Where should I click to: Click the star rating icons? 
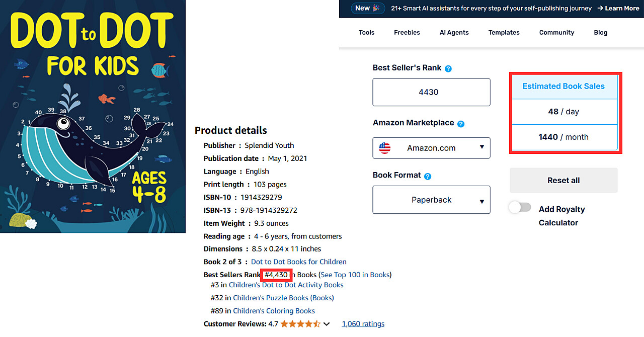[300, 324]
